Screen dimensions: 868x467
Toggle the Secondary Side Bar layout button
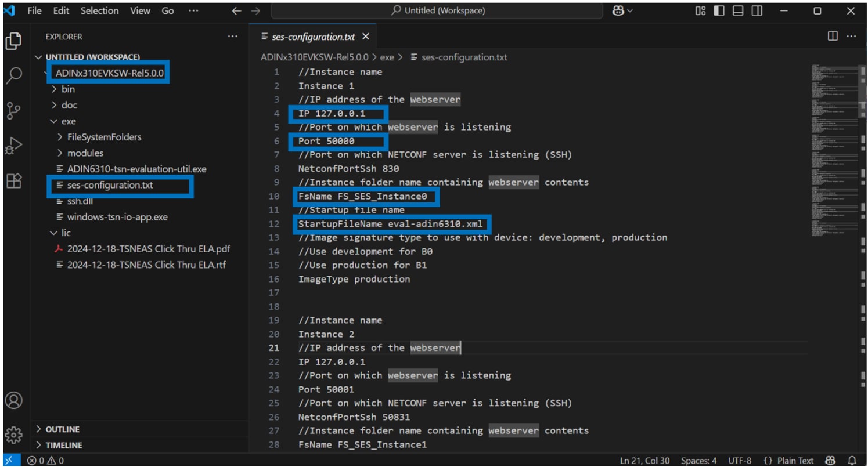click(x=756, y=10)
